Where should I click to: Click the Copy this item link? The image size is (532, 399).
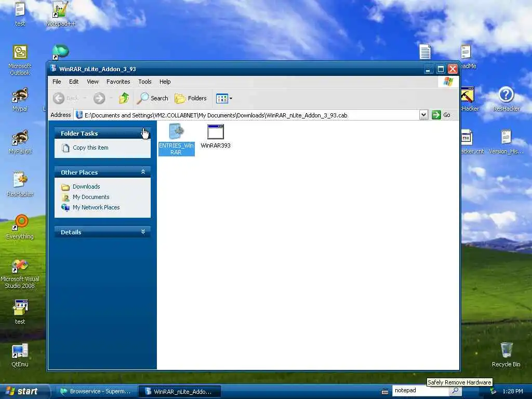point(90,148)
